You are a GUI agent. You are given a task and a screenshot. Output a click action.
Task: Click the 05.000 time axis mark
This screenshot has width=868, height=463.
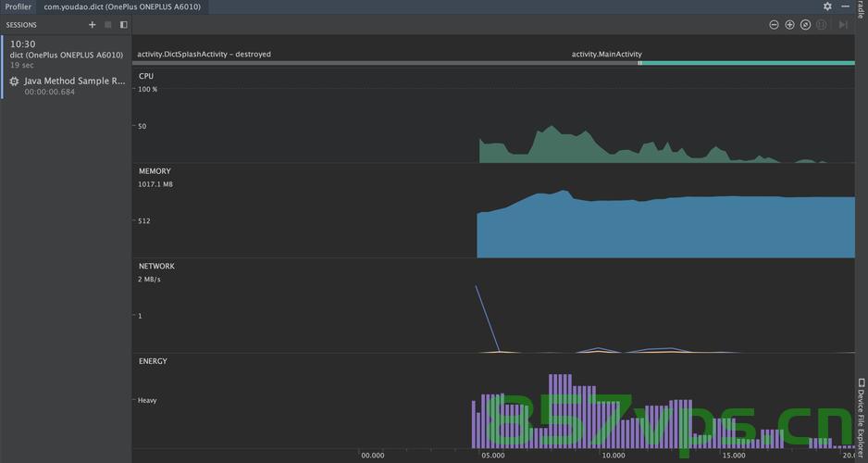tap(493, 456)
